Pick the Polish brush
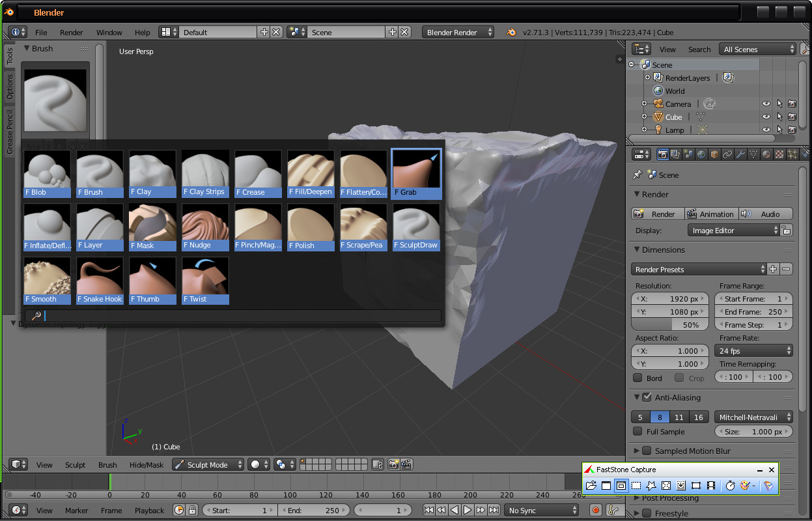Viewport: 812px width, 521px height. coord(311,227)
